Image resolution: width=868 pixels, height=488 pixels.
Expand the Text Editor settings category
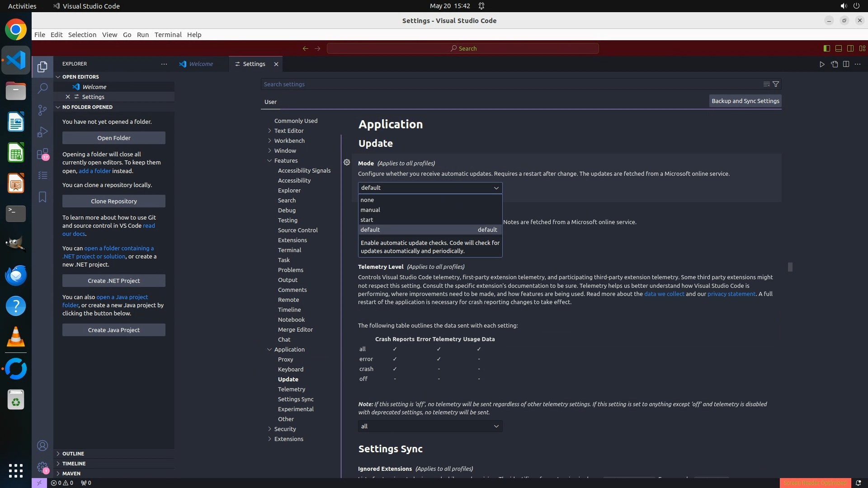(289, 131)
